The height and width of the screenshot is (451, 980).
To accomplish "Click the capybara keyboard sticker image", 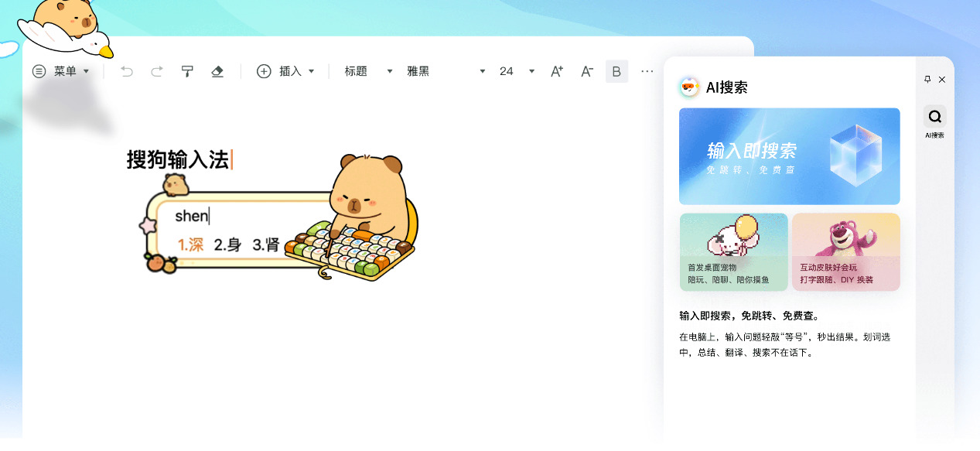I will coord(352,217).
